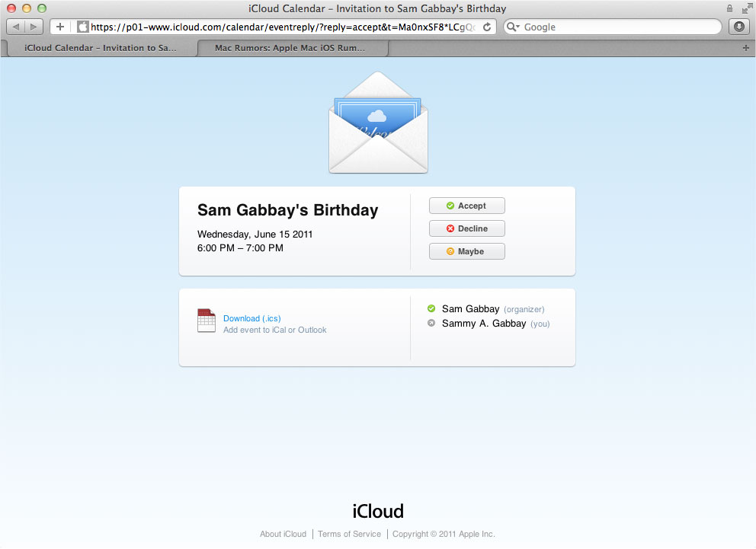The width and height of the screenshot is (756, 549).
Task: Open the About iCloud link
Action: [x=283, y=534]
